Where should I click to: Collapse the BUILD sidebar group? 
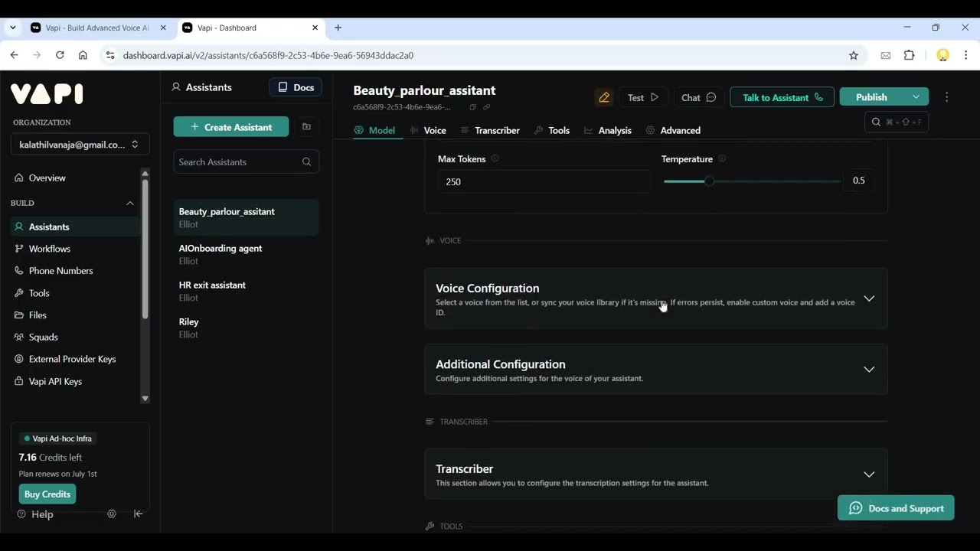[129, 204]
